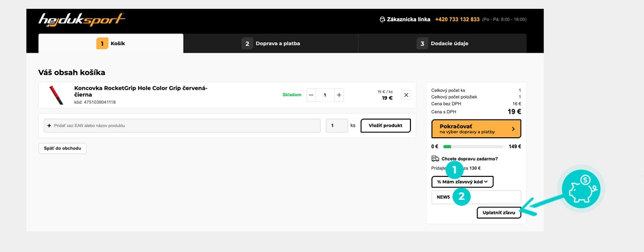The image size is (644, 252).
Task: Decrease quantity with minus icon
Action: tap(311, 95)
